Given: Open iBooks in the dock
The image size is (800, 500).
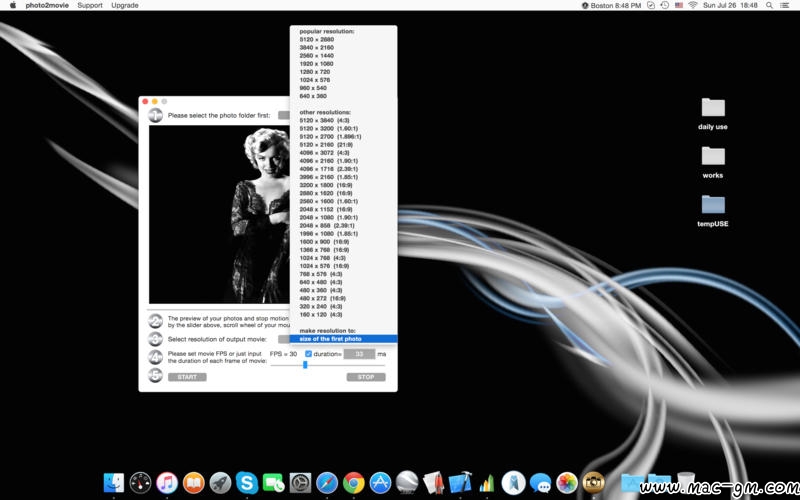Looking at the screenshot, I should tap(193, 482).
